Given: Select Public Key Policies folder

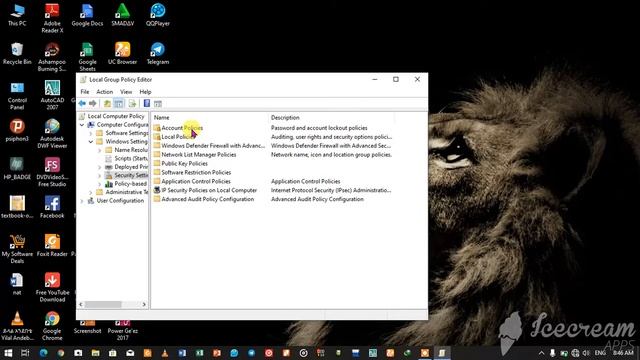Looking at the screenshot, I should (184, 164).
